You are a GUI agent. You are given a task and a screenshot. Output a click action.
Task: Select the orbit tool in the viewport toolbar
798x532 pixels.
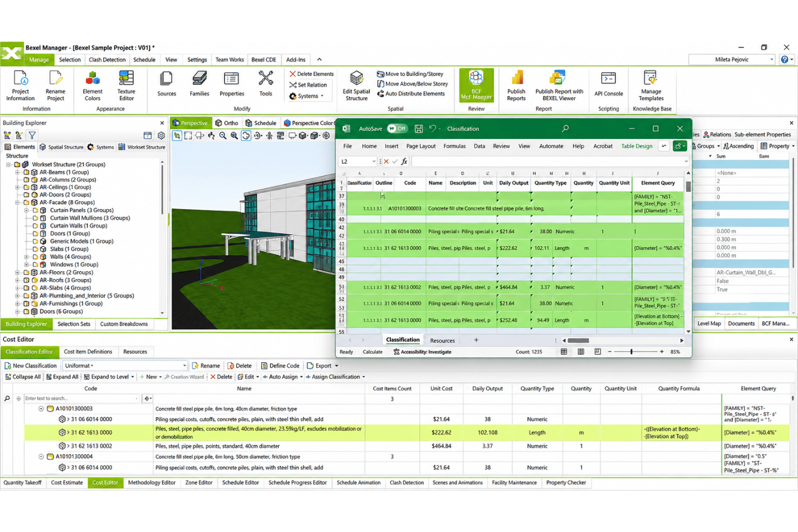246,136
